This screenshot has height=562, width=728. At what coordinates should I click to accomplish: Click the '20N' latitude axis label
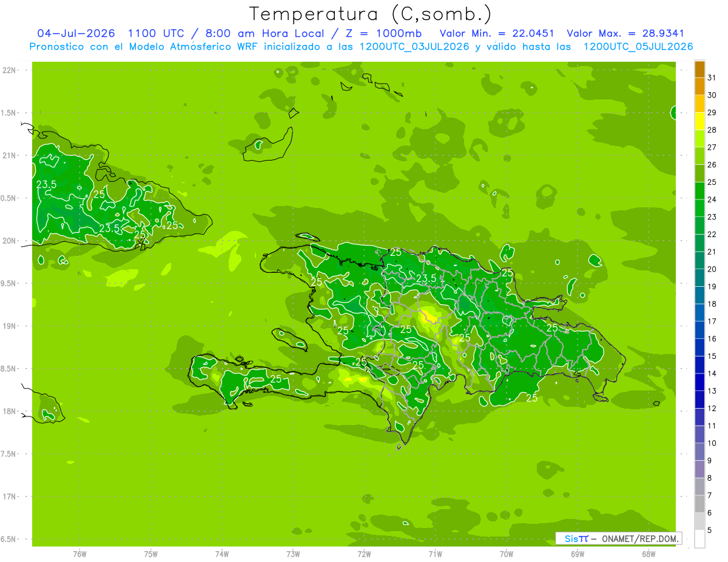point(10,241)
